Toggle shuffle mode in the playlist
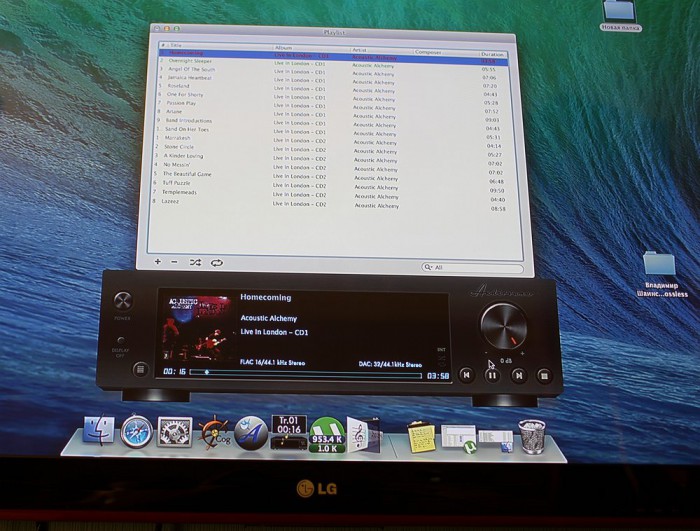700x531 pixels. tap(195, 263)
